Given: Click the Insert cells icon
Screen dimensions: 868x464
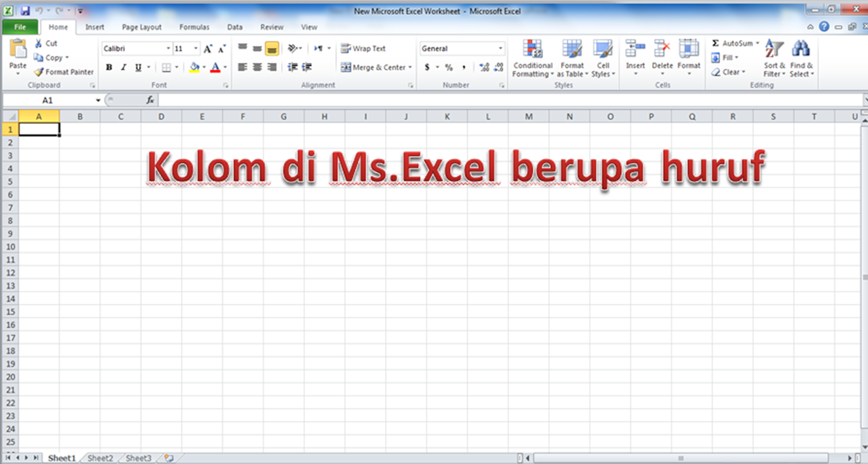Looking at the screenshot, I should click(x=635, y=49).
